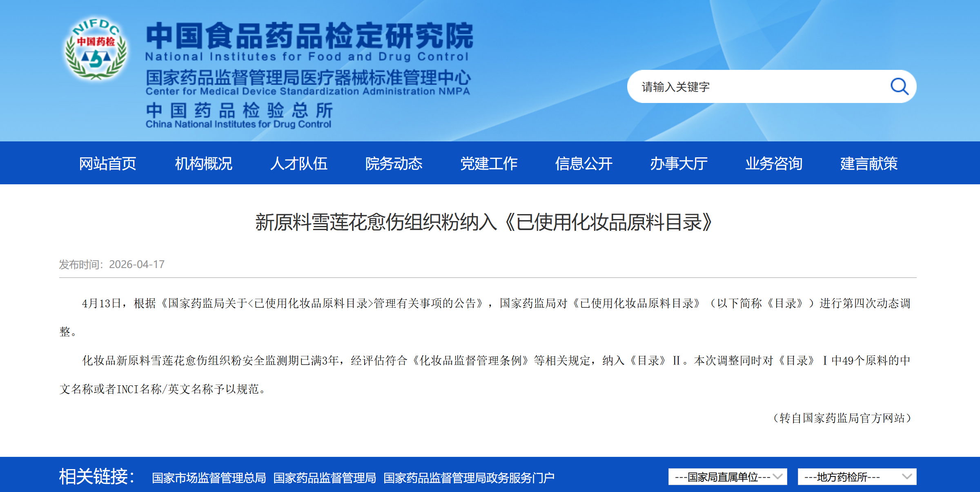
Task: Open 国家市场监督管理总局 link
Action: point(209,478)
